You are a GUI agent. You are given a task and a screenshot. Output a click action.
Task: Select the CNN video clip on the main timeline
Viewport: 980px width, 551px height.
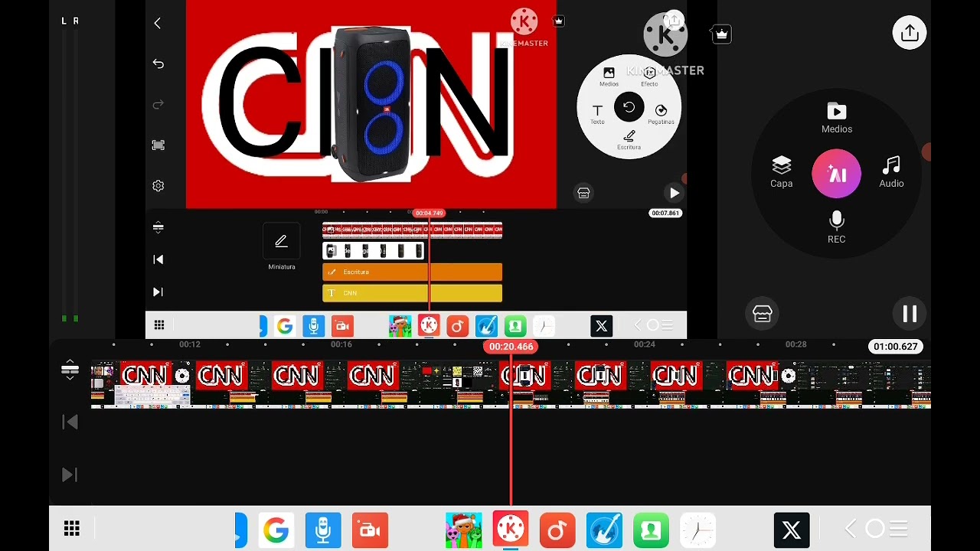coord(511,384)
